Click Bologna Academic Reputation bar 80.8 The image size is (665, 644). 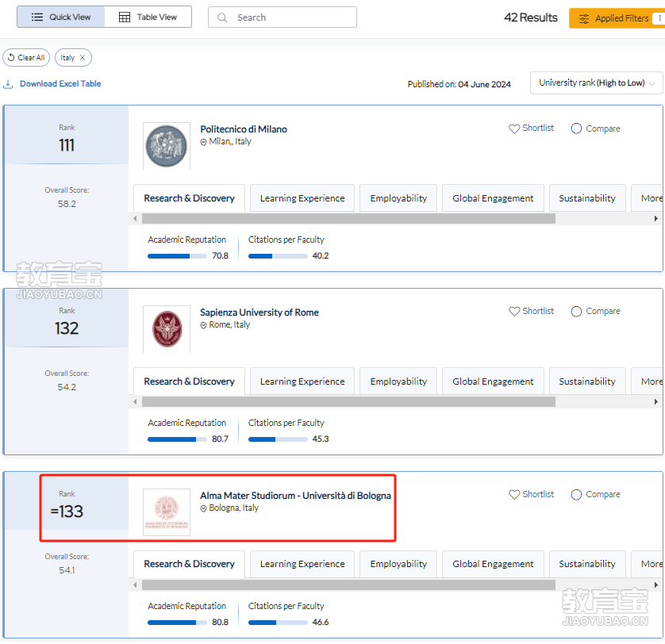pos(177,623)
